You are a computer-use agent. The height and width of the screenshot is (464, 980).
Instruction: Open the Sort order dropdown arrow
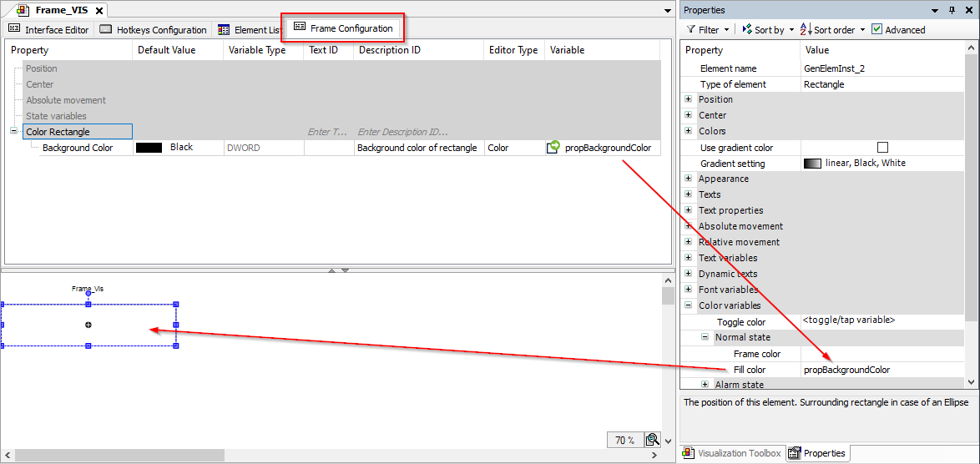(x=862, y=29)
